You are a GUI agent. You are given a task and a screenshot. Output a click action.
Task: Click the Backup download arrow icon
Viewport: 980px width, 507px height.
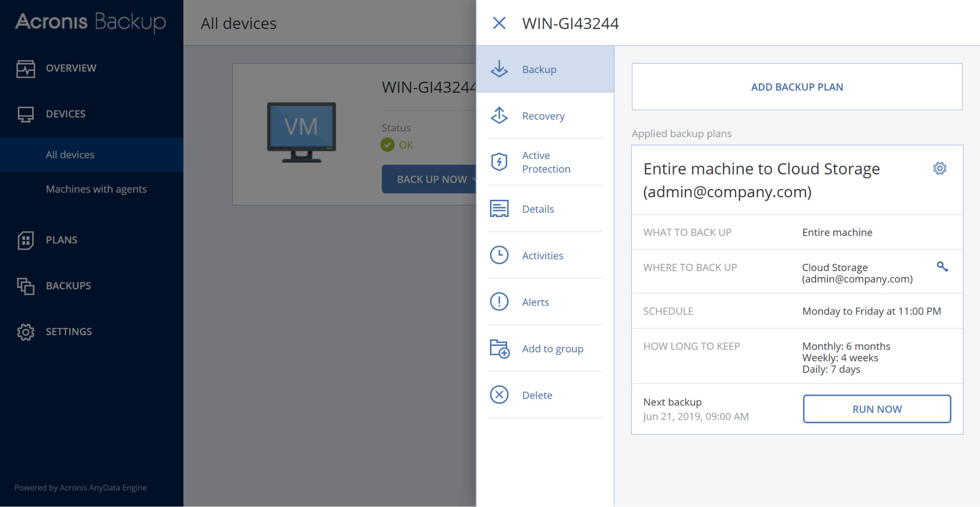(x=499, y=69)
